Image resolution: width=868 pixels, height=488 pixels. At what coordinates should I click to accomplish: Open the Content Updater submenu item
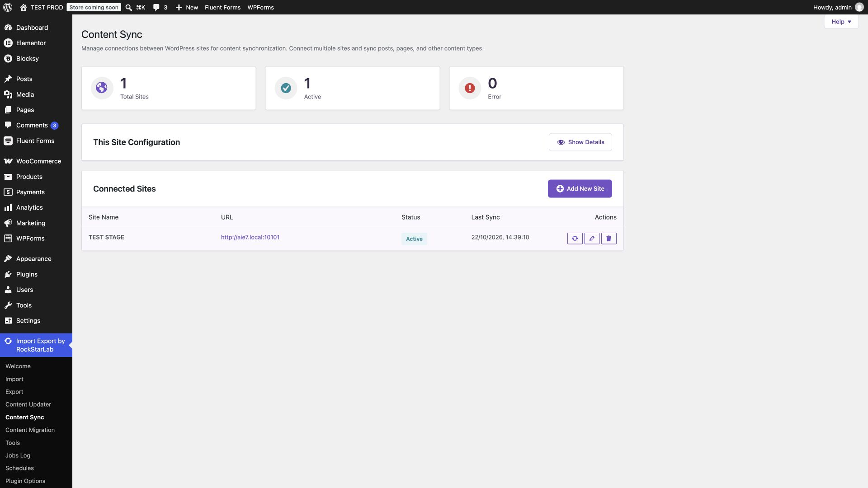pos(28,404)
